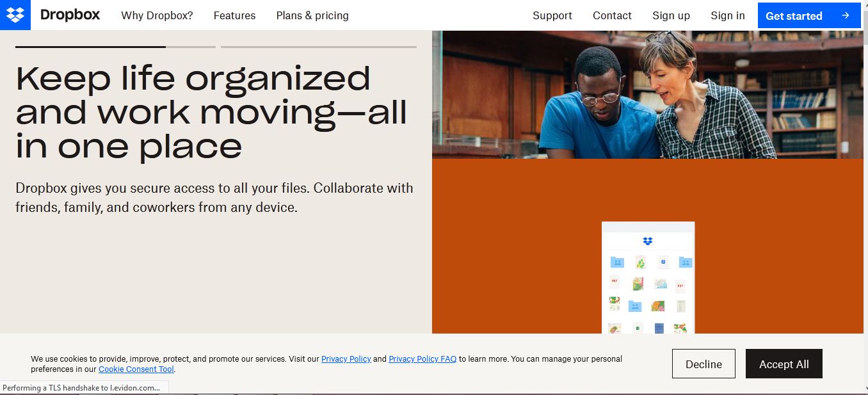Open the Features navigation item

(x=234, y=15)
